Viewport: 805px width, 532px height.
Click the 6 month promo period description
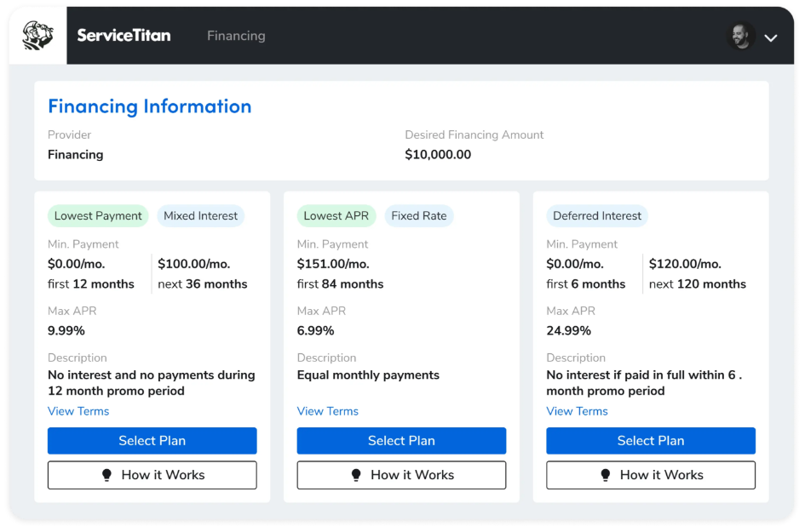644,383
